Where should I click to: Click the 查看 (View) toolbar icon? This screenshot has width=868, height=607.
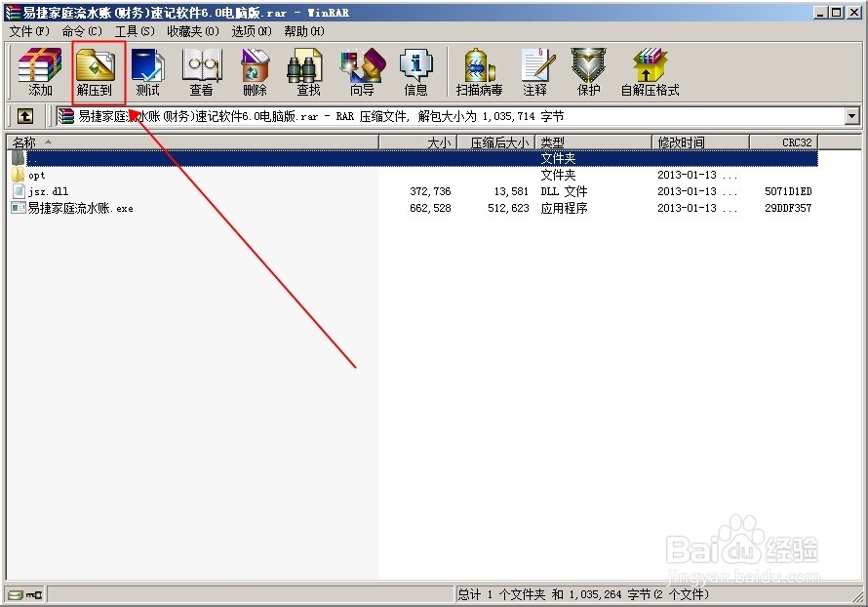point(202,72)
